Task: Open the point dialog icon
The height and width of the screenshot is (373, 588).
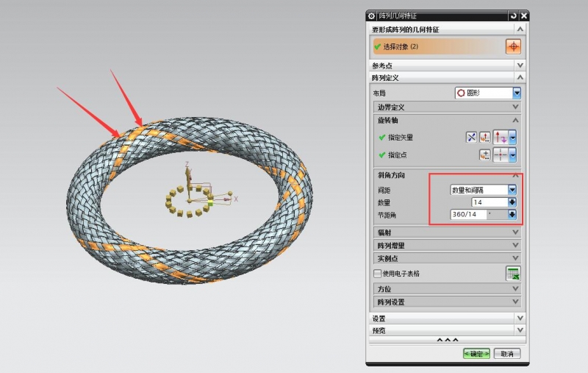Action: coord(485,155)
